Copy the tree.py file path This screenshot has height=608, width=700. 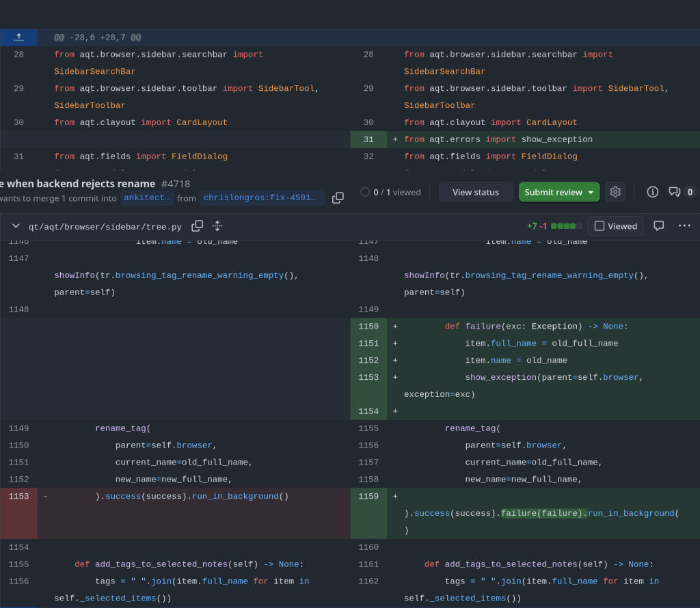coord(197,226)
